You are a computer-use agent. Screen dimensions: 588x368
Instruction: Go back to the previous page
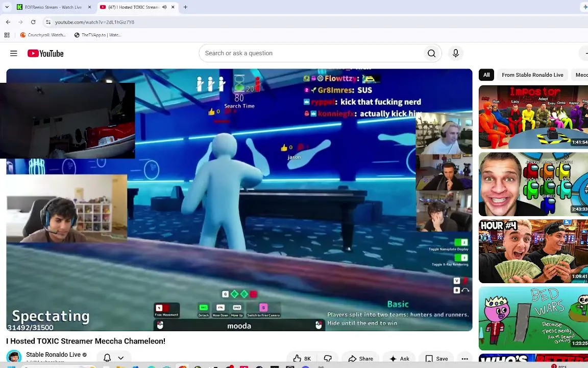pos(8,22)
